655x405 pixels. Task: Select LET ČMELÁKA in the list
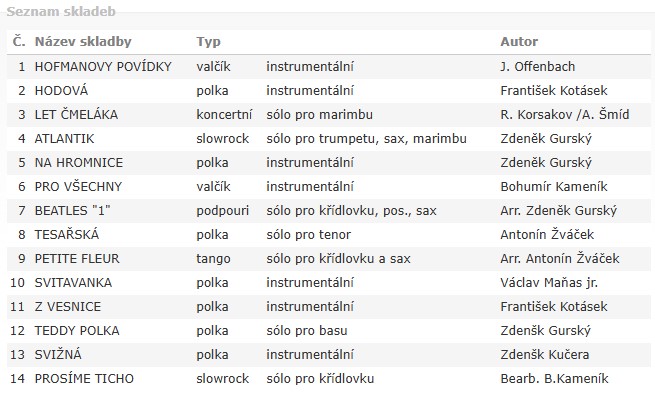pyautogui.click(x=76, y=114)
